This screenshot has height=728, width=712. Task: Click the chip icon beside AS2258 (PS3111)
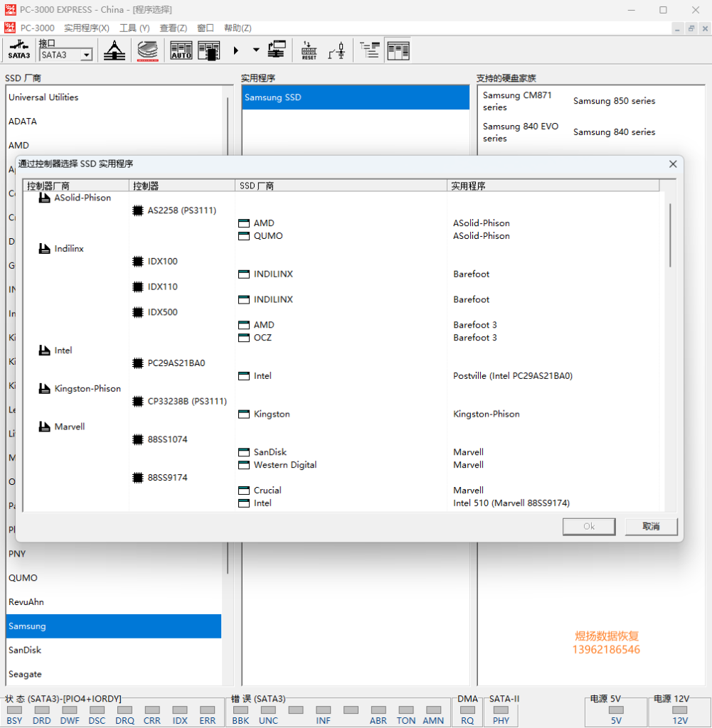[138, 210]
